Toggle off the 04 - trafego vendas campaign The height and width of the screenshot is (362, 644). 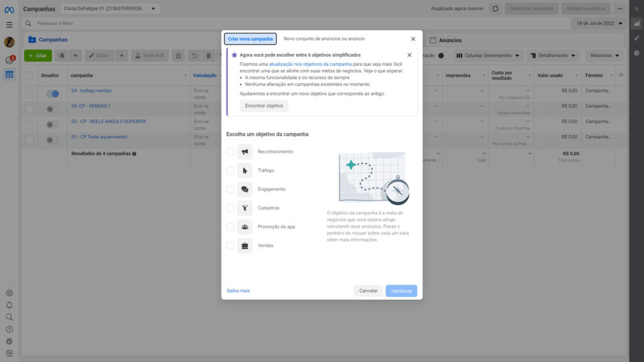[x=53, y=94]
